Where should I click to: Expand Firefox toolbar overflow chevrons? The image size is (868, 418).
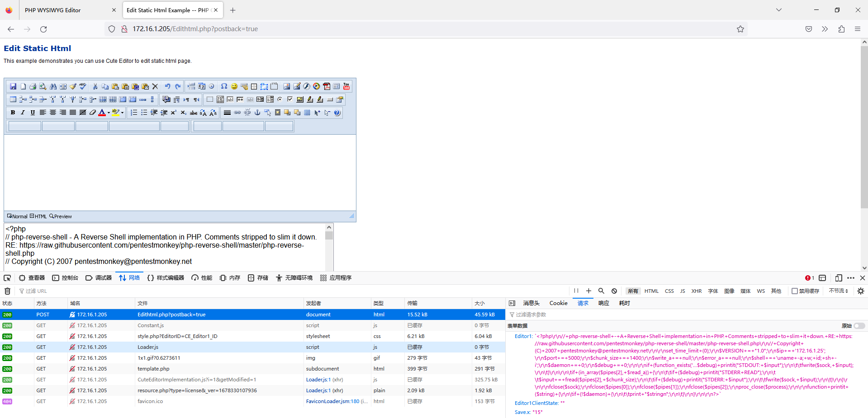[825, 29]
